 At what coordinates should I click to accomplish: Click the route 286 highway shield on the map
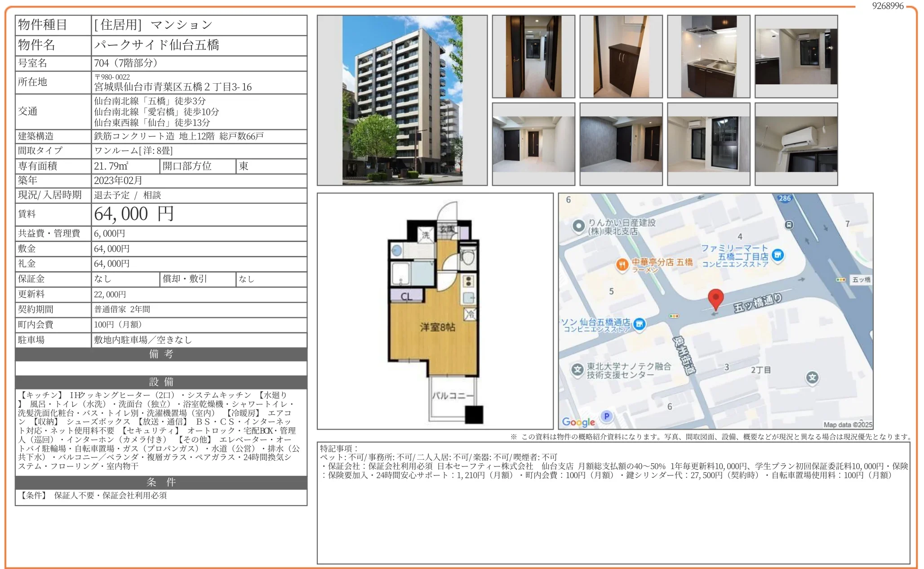tap(786, 198)
